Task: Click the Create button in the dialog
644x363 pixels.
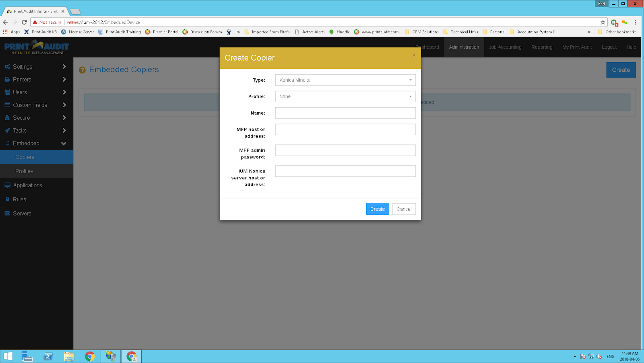Action: click(x=378, y=209)
